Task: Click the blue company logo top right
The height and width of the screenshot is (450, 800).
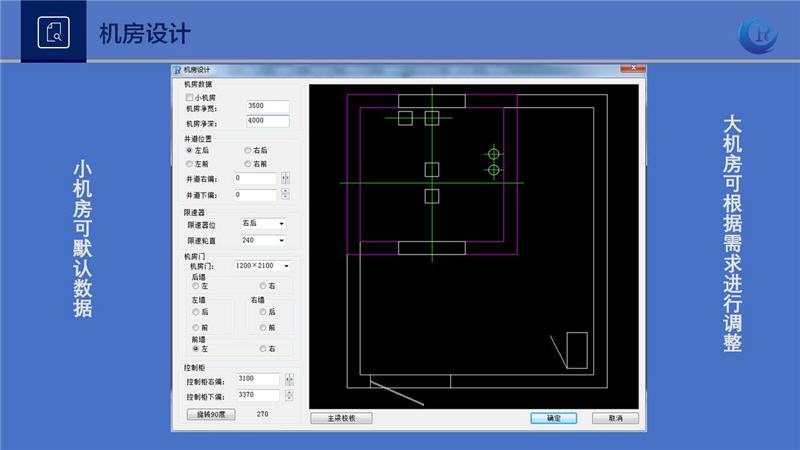Action: coord(757,32)
